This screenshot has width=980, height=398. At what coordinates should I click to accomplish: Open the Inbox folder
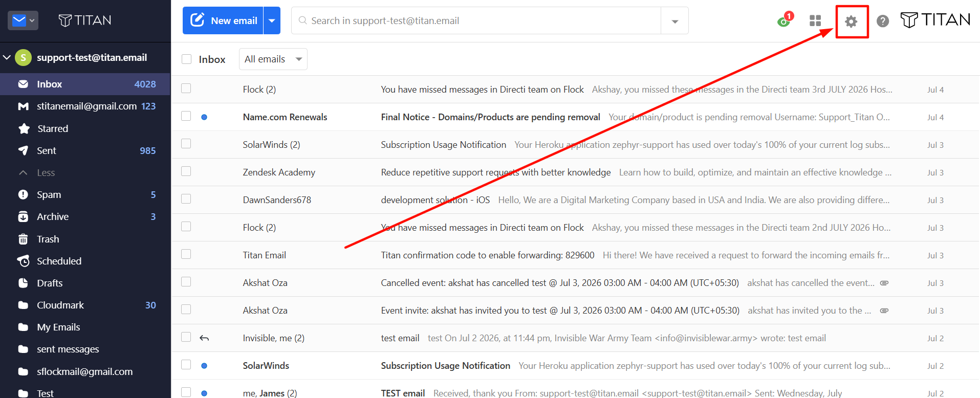click(x=85, y=84)
